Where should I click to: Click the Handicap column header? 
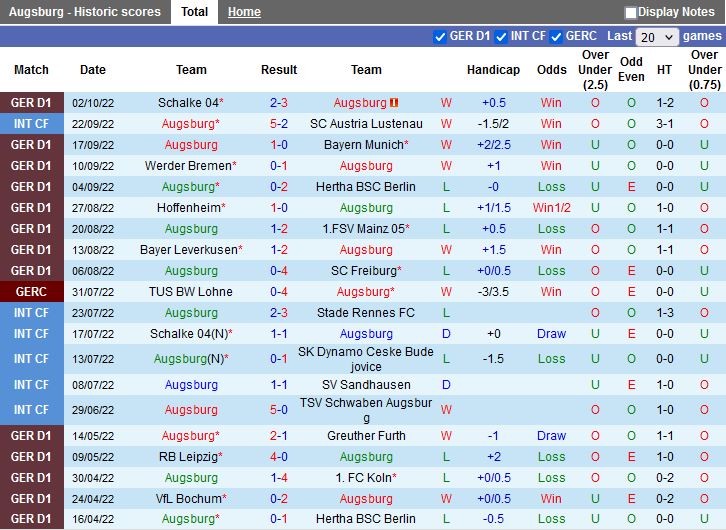[493, 70]
